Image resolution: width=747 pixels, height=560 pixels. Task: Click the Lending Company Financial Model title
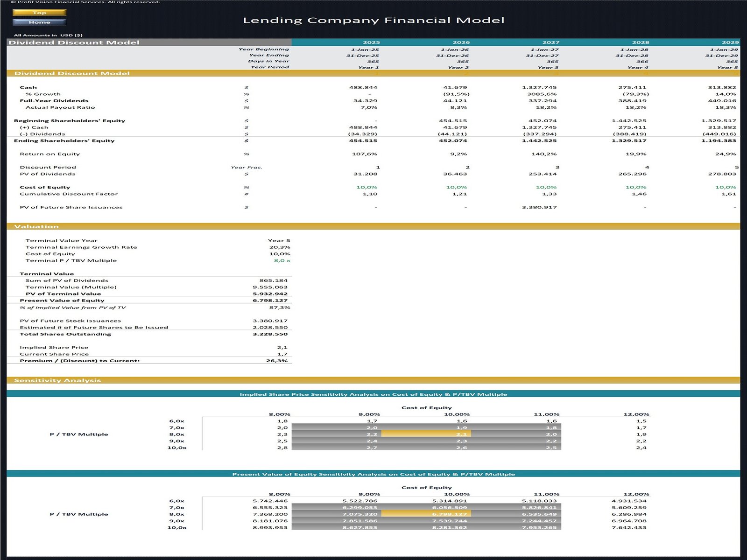click(373, 20)
